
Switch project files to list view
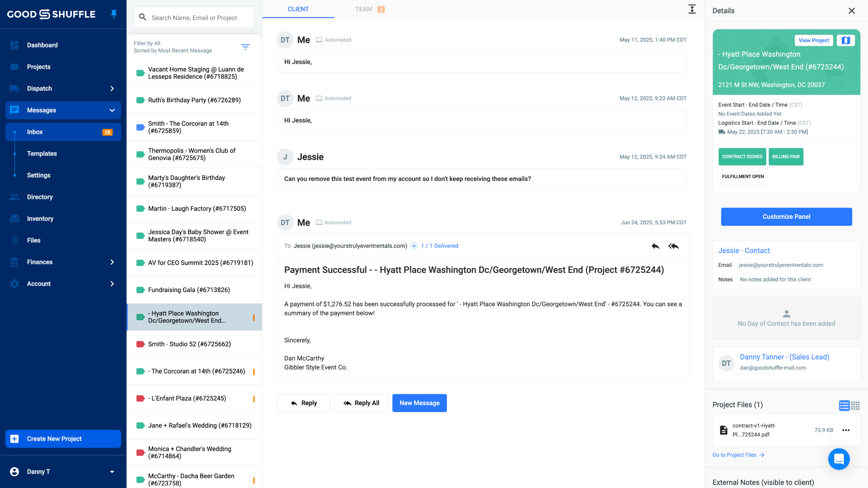[844, 405]
